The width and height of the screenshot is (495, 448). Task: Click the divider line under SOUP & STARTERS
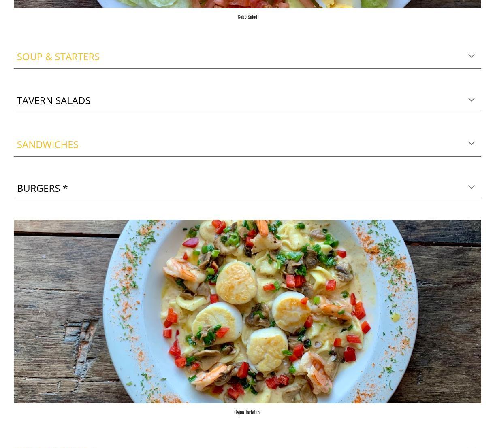247,68
